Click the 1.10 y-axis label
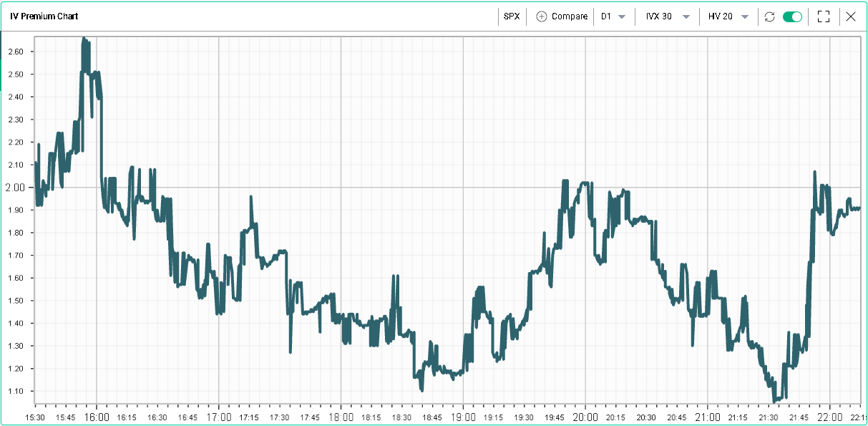868x426 pixels. (x=16, y=391)
